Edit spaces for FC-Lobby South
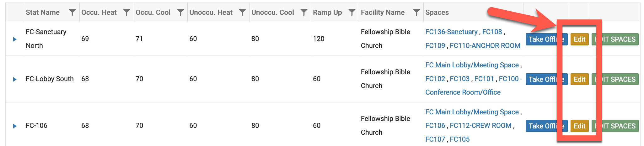Viewport: 644px width, 146px height. (x=615, y=79)
